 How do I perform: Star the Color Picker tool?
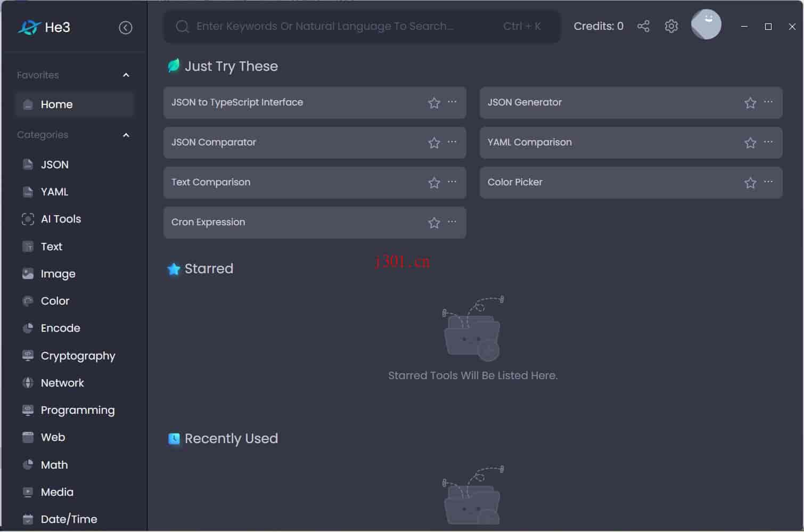pos(750,183)
